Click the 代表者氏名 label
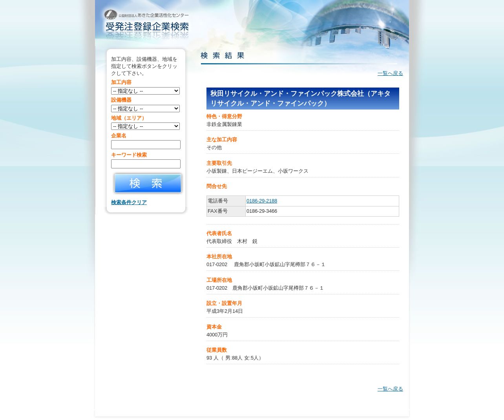 click(219, 234)
